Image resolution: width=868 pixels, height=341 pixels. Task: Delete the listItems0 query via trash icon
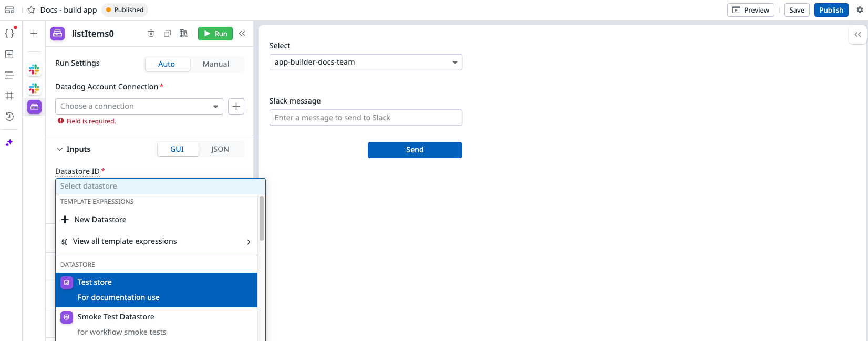click(151, 34)
